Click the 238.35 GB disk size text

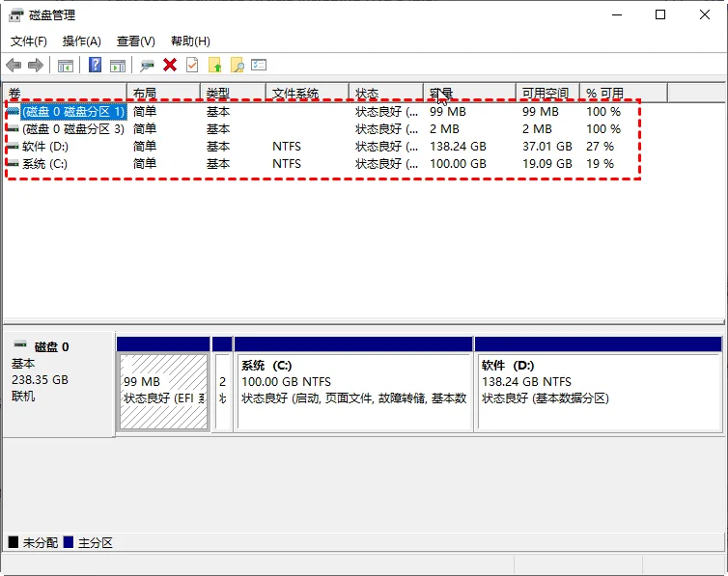40,380
